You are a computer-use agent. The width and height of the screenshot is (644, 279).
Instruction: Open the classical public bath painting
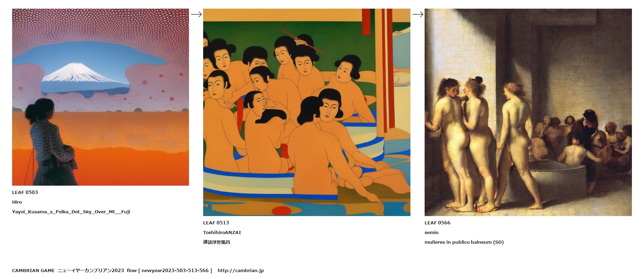coord(528,112)
